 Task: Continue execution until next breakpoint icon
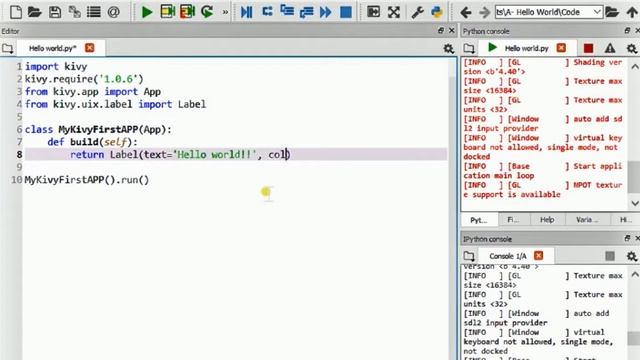[x=325, y=12]
